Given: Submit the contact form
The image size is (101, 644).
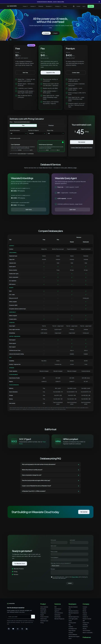Looking at the screenshot, I should (x=70, y=583).
